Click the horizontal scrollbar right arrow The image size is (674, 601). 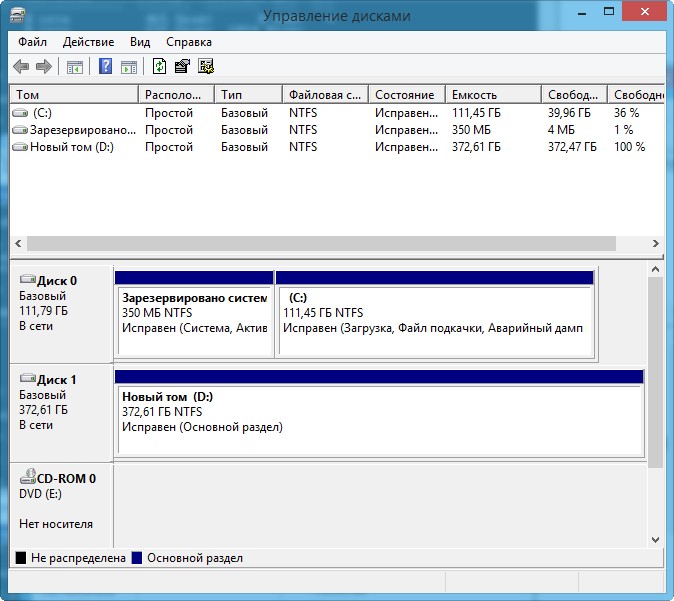(655, 243)
